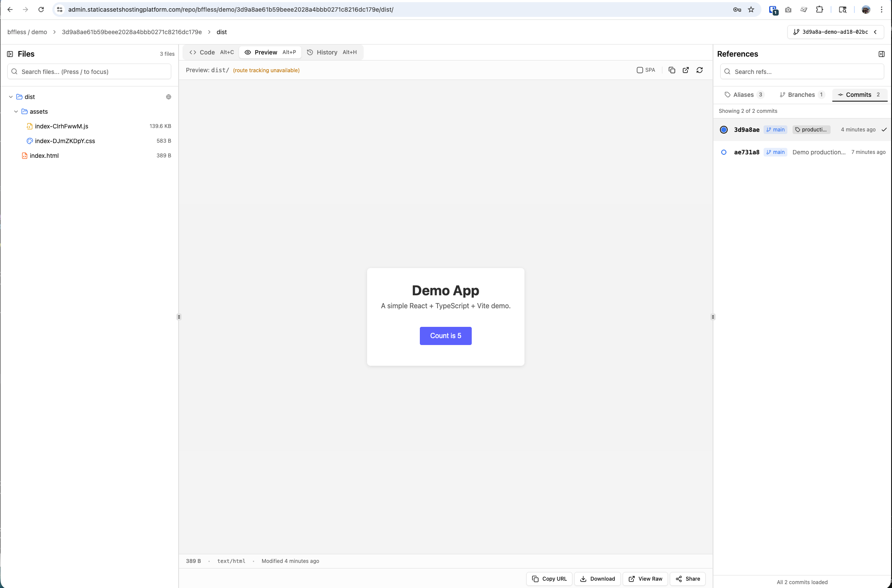The image size is (892, 588).
Task: Copy preview URL with the copy icon
Action: click(x=671, y=70)
